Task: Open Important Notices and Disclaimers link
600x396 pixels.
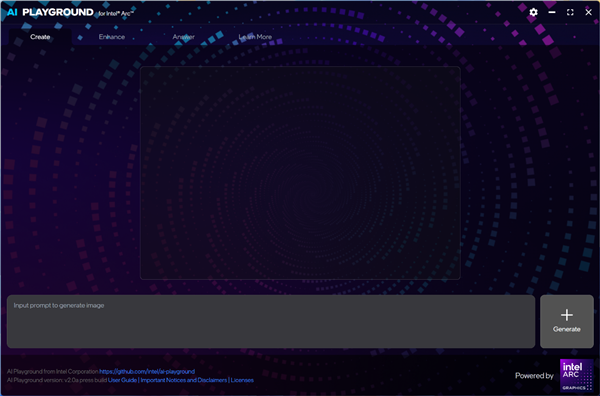Action: tap(184, 380)
